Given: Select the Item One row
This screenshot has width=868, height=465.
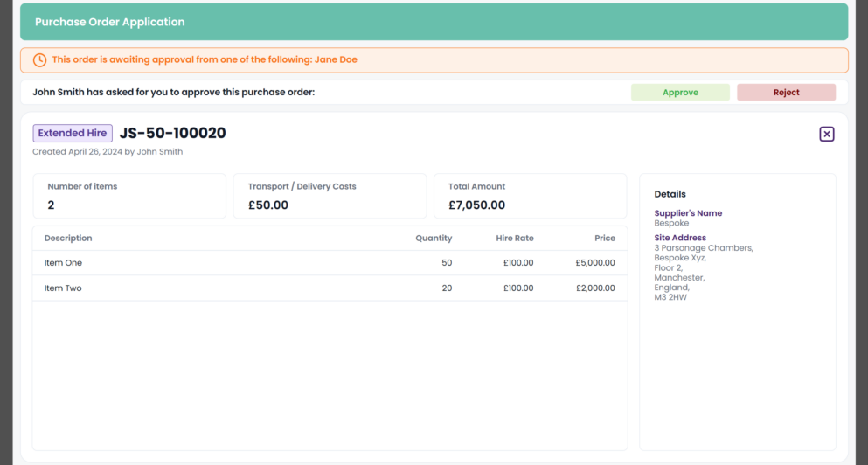Looking at the screenshot, I should click(330, 263).
